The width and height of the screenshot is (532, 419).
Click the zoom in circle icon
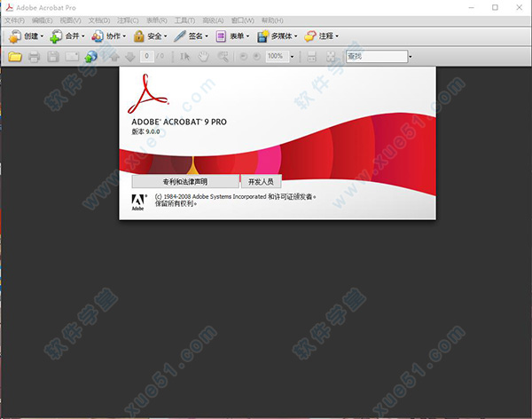(257, 57)
